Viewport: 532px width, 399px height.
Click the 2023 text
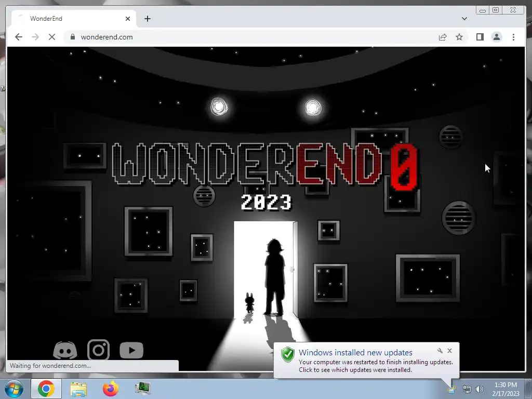click(x=266, y=203)
